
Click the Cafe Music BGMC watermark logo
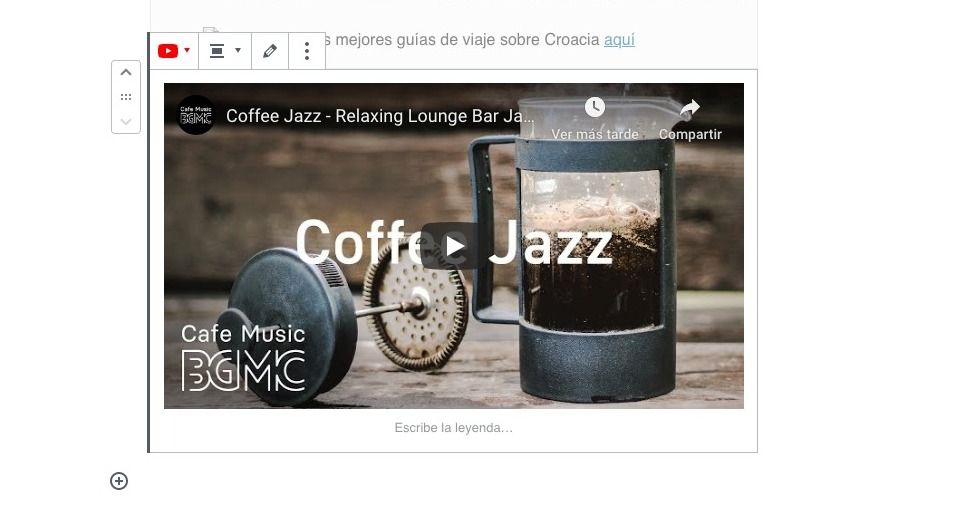243,358
